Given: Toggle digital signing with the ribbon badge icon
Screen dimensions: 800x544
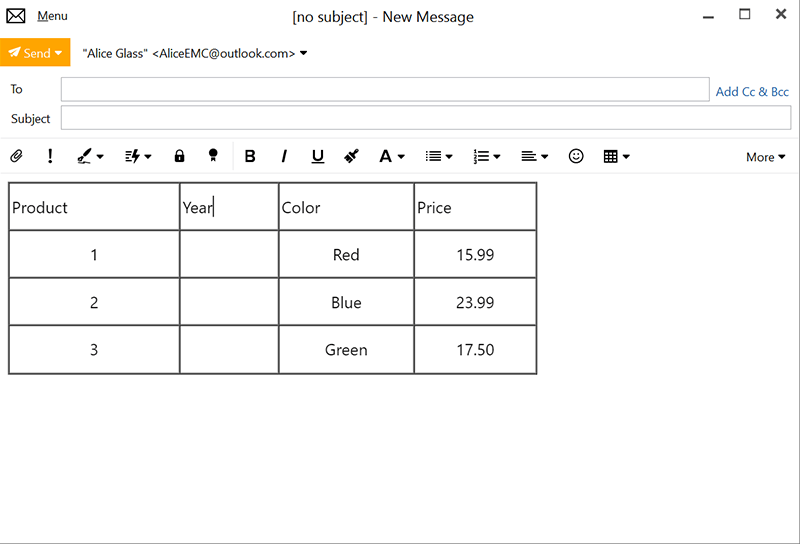Looking at the screenshot, I should [x=213, y=156].
